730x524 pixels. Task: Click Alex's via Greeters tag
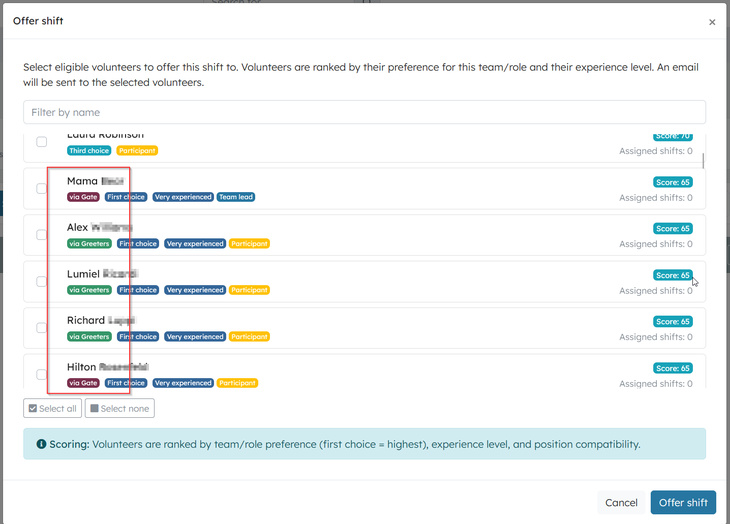pos(89,243)
